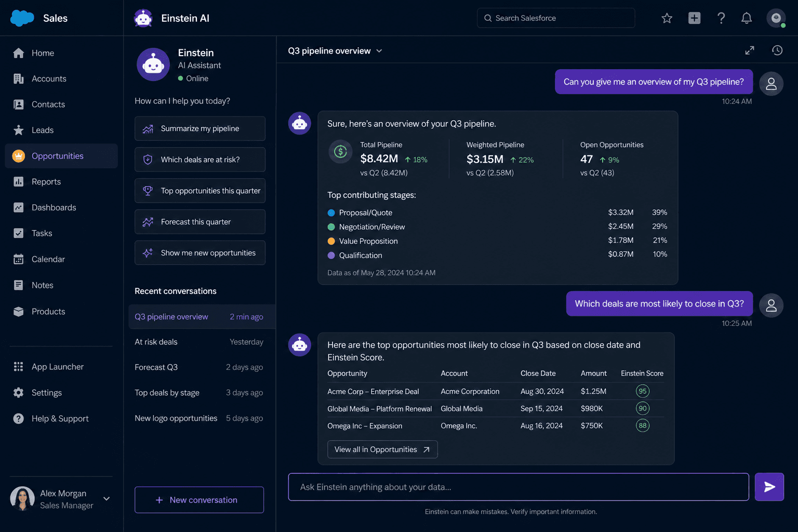Click the Value Proposition orange stage dot

coord(331,241)
